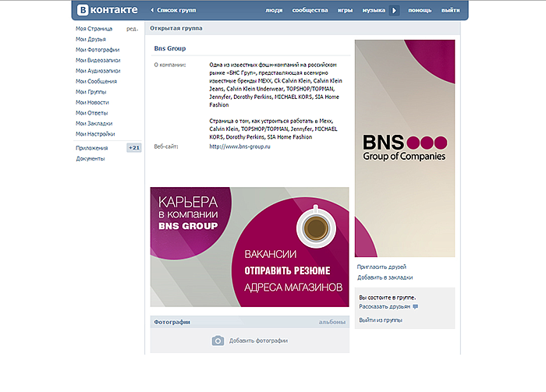
Task: Click Добавить фотографии
Action: 258,341
